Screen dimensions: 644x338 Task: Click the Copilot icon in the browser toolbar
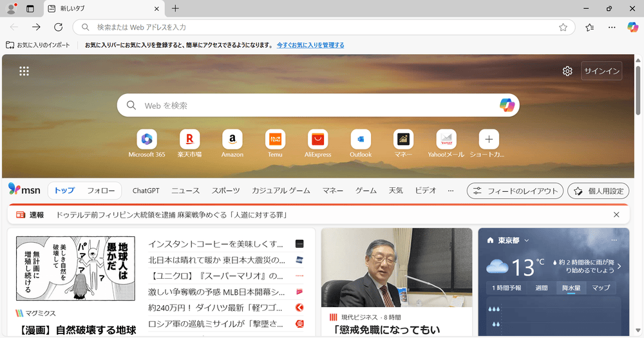[x=632, y=27]
